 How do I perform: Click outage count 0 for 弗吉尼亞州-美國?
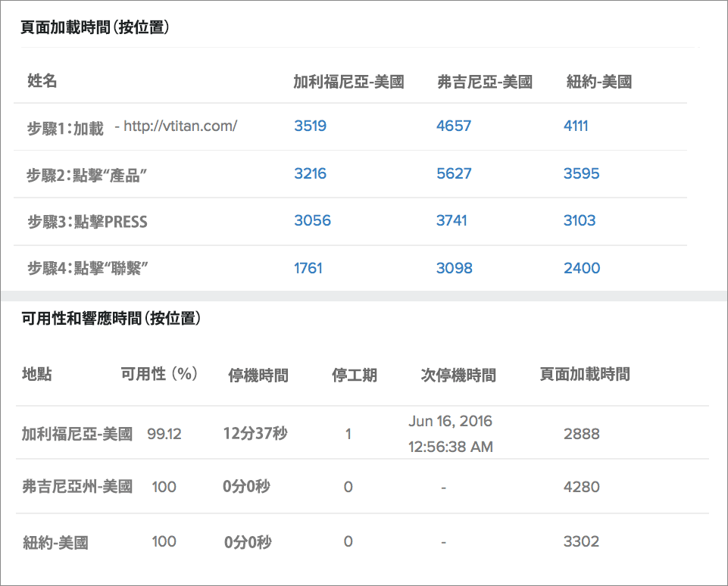pos(348,487)
